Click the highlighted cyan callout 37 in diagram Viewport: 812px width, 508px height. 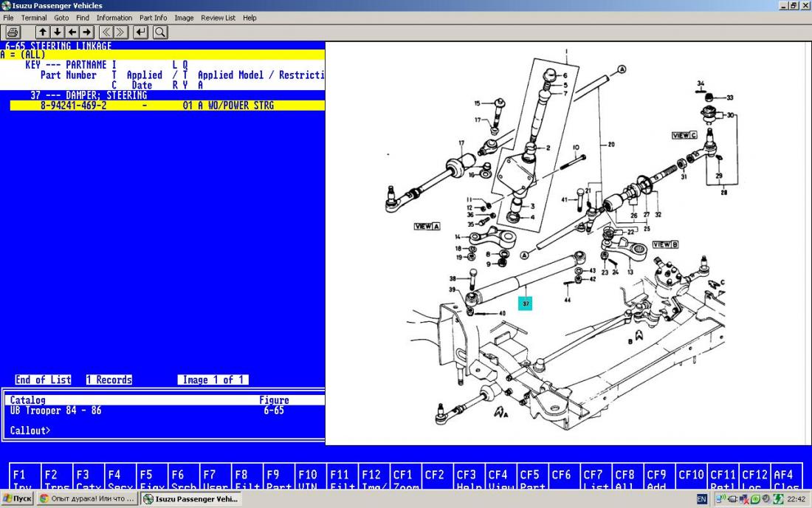pyautogui.click(x=526, y=303)
